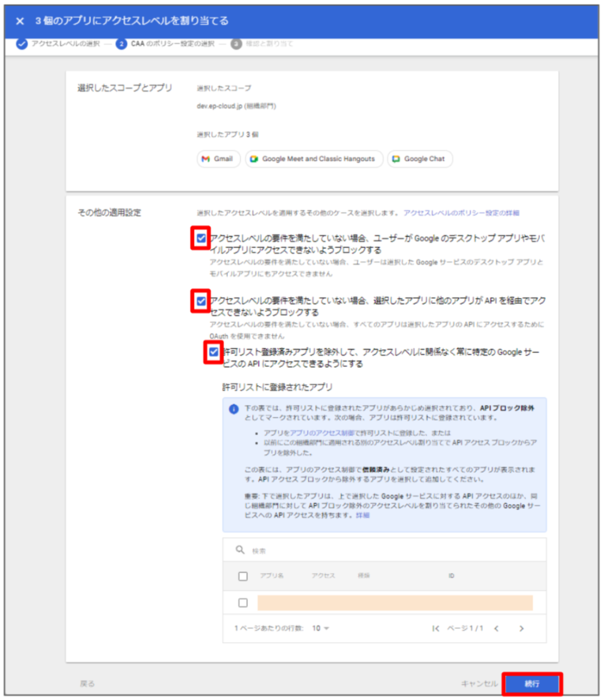Click the Google Meet logo icon

(254, 159)
